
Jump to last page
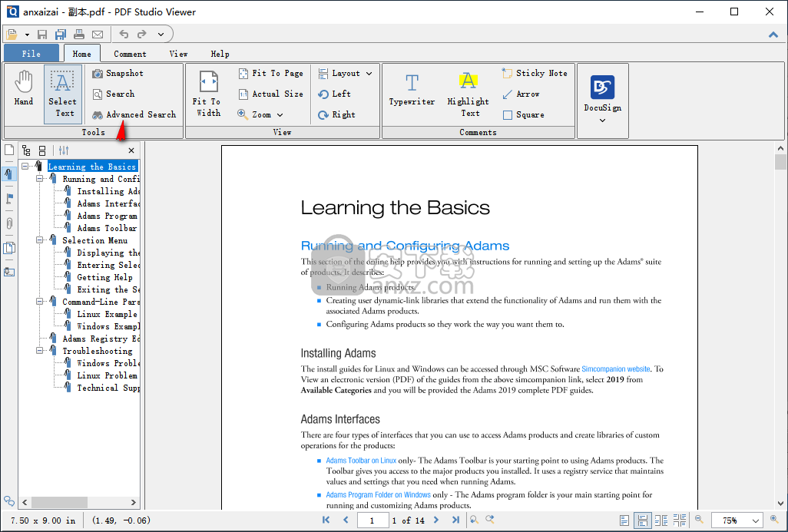click(x=455, y=520)
